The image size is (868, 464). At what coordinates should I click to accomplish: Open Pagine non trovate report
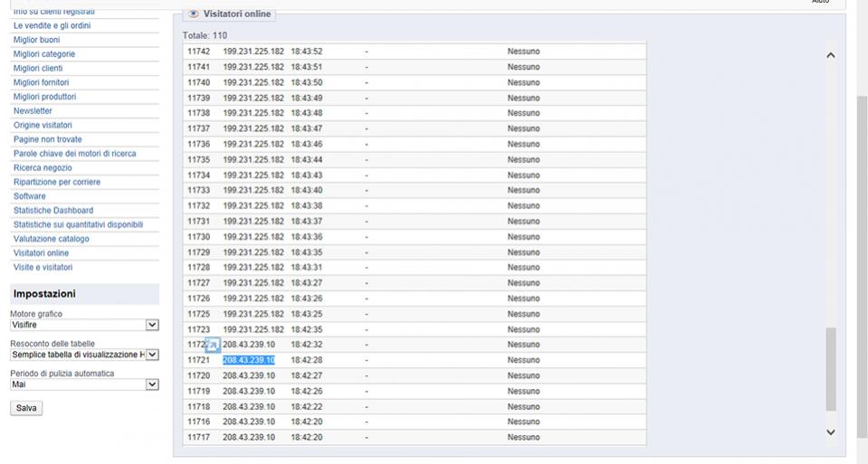point(47,139)
